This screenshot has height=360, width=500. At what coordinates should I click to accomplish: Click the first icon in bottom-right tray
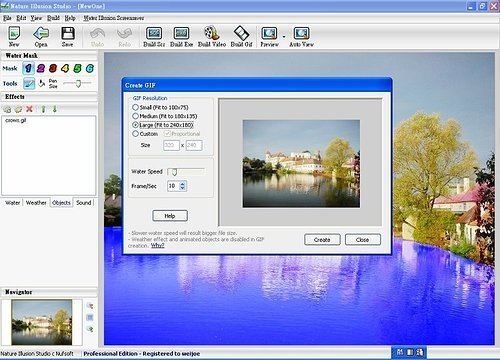click(x=400, y=352)
